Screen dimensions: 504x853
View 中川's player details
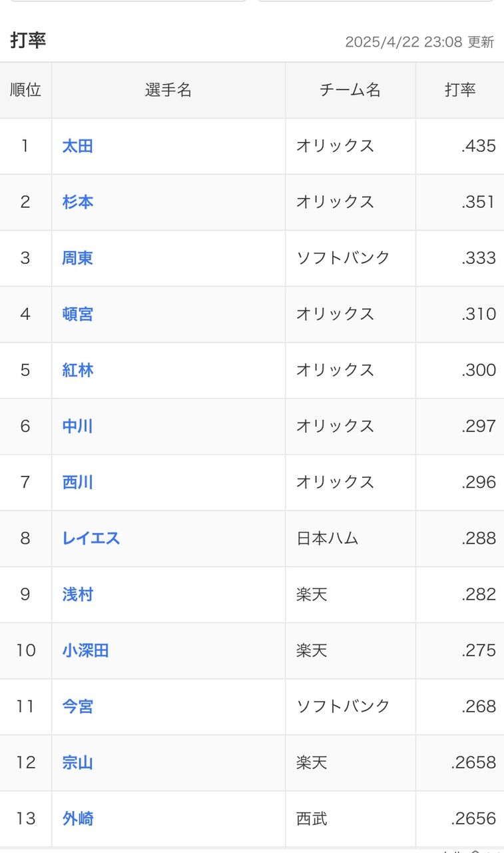[77, 426]
